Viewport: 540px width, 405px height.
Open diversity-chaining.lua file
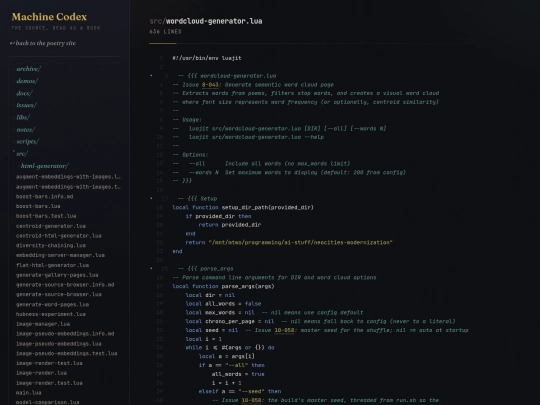[51, 245]
